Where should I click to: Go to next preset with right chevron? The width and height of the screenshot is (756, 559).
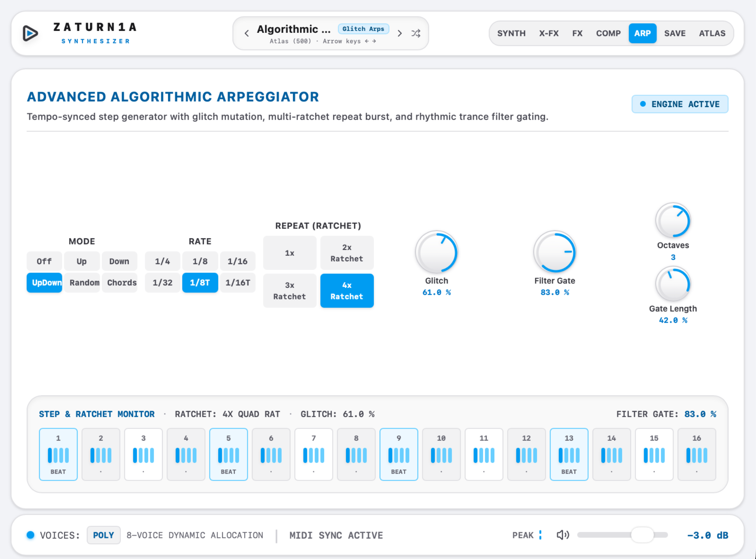(x=400, y=33)
